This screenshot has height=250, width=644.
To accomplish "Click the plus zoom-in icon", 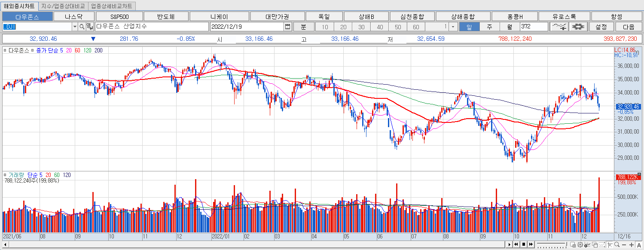I will pyautogui.click(x=631, y=245).
